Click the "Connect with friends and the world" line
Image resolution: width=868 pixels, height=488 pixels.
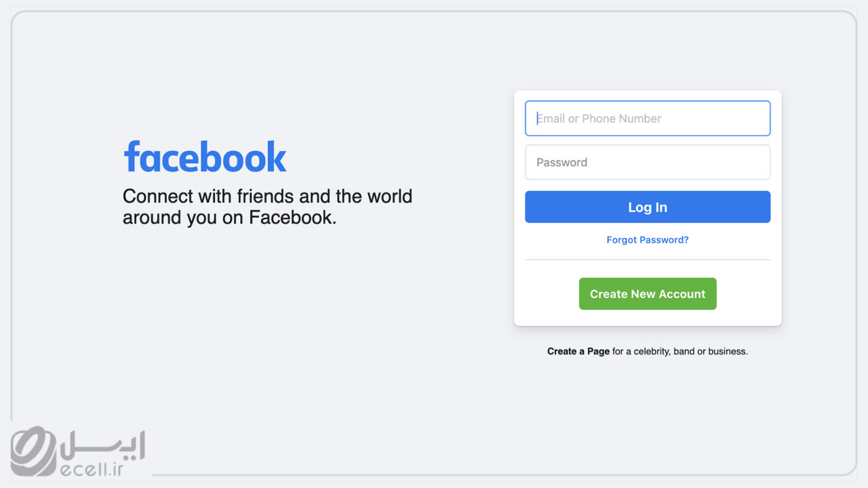click(267, 197)
